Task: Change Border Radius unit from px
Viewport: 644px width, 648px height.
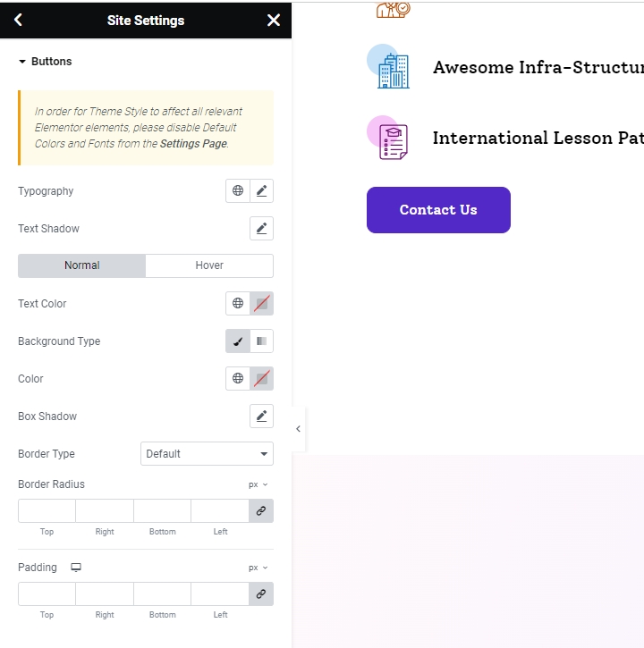Action: [x=258, y=484]
